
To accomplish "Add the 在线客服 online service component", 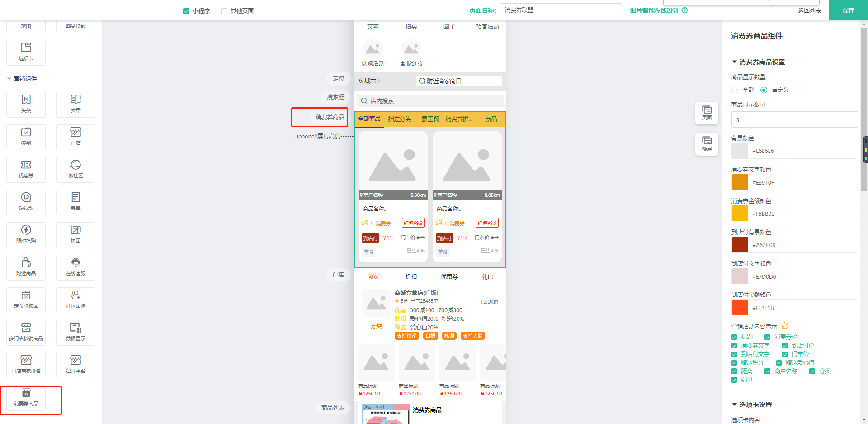I will [x=75, y=267].
